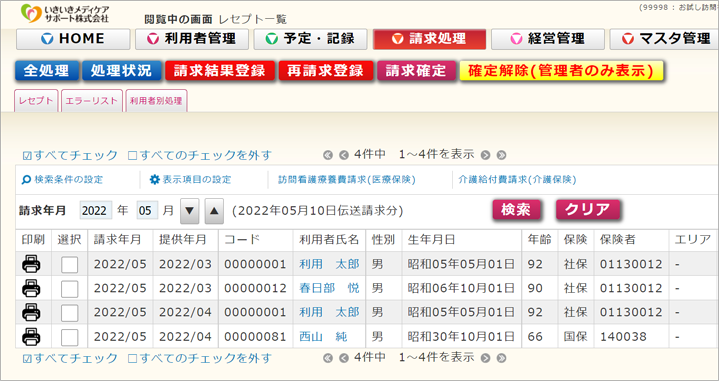Open the 利用者管理 menu

tap(192, 39)
